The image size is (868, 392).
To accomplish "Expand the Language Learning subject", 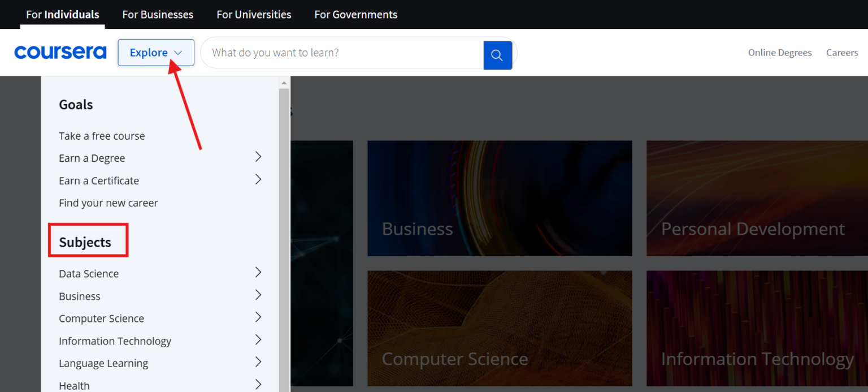I will 258,361.
